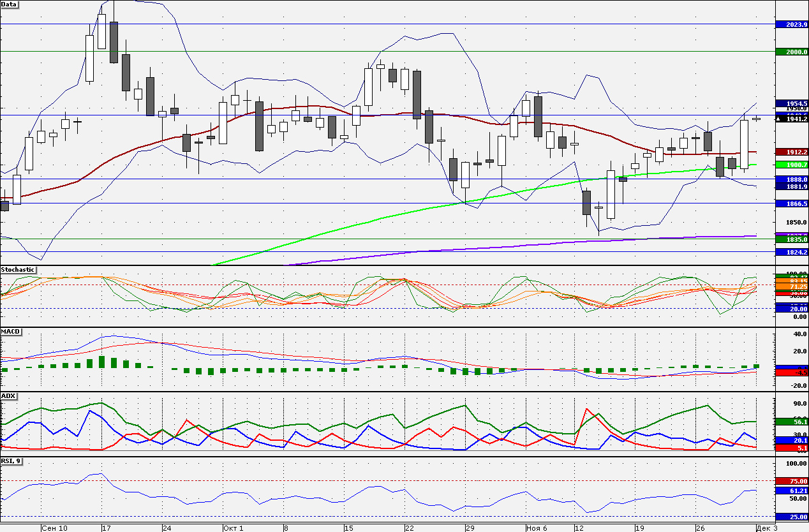Select the 1866.5 price level label

[x=792, y=203]
